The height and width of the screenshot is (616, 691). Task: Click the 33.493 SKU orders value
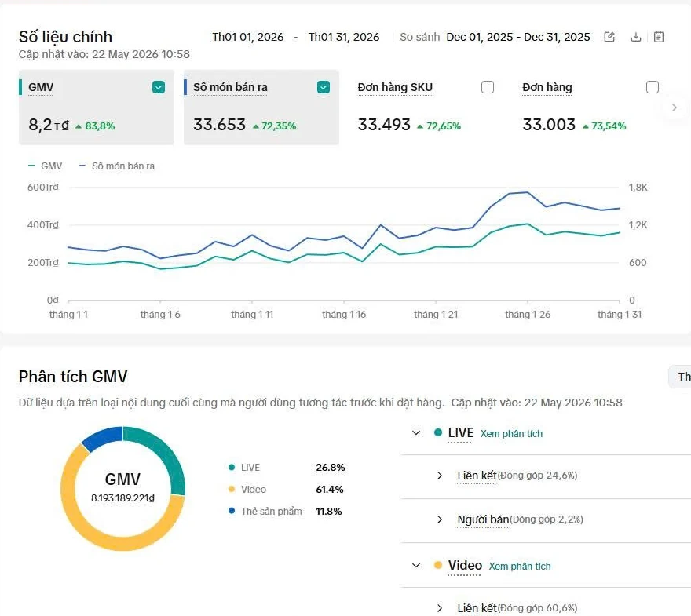tap(384, 125)
